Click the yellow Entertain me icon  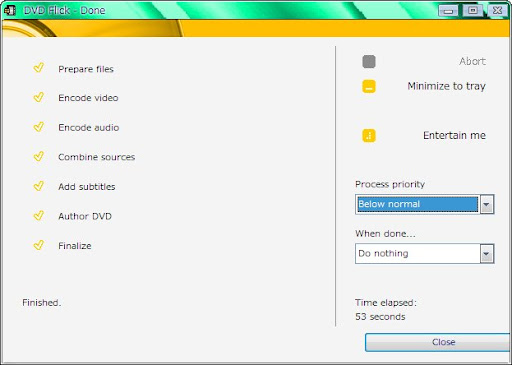pyautogui.click(x=369, y=136)
